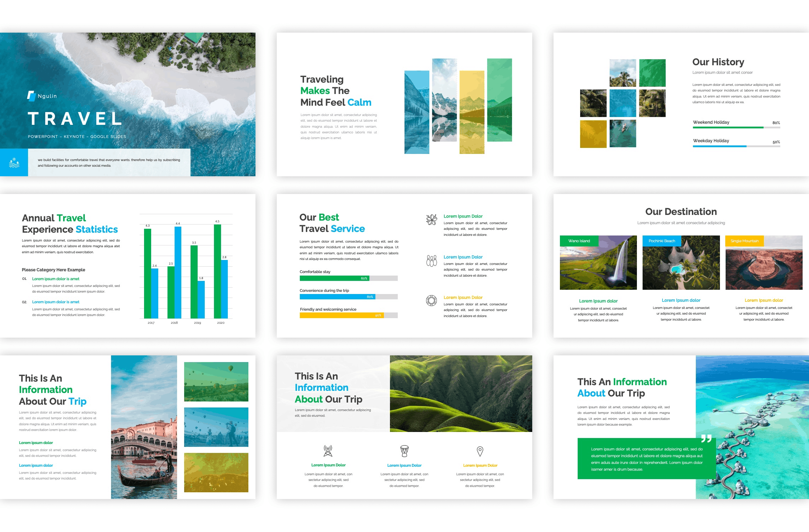Click the lifebuoy ring icon

tap(431, 301)
